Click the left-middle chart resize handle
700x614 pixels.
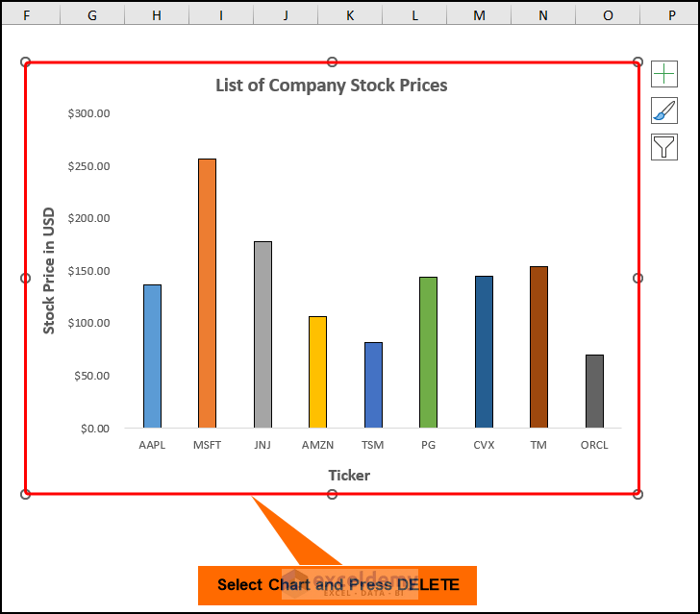click(25, 278)
